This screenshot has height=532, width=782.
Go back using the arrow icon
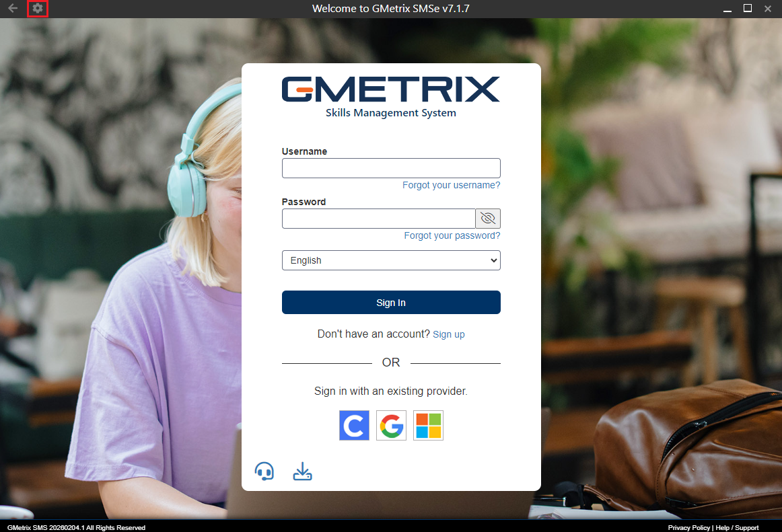tap(13, 9)
